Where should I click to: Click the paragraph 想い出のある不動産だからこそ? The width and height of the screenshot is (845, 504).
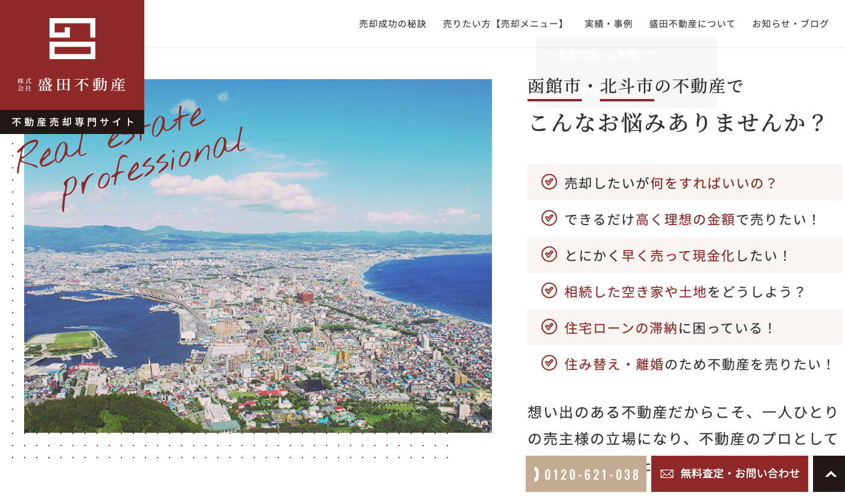click(683, 424)
